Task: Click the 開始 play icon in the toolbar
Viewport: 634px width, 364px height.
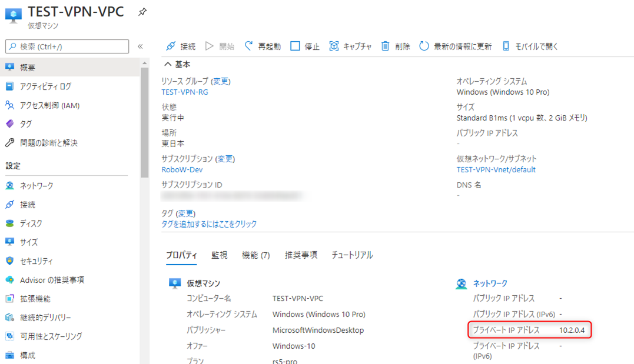Action: click(209, 46)
